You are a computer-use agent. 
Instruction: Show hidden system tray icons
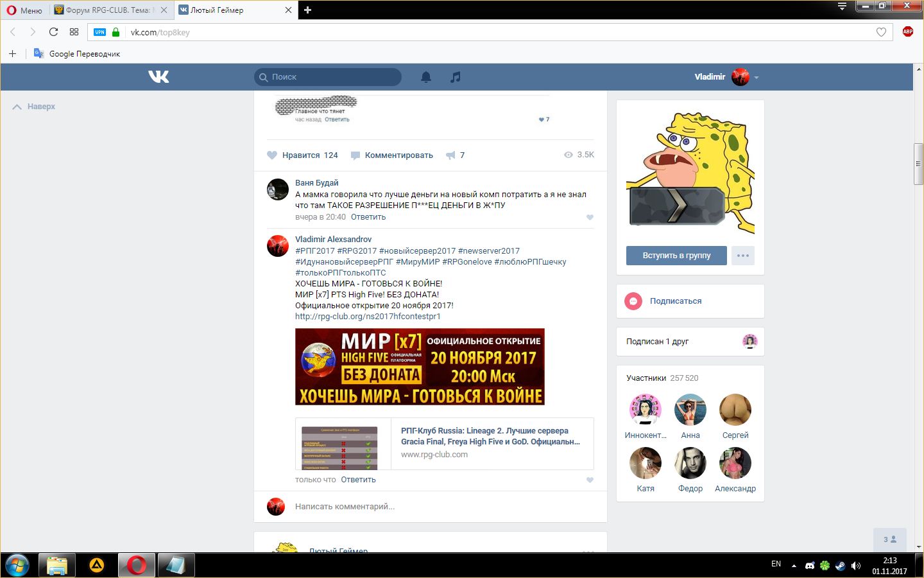794,566
